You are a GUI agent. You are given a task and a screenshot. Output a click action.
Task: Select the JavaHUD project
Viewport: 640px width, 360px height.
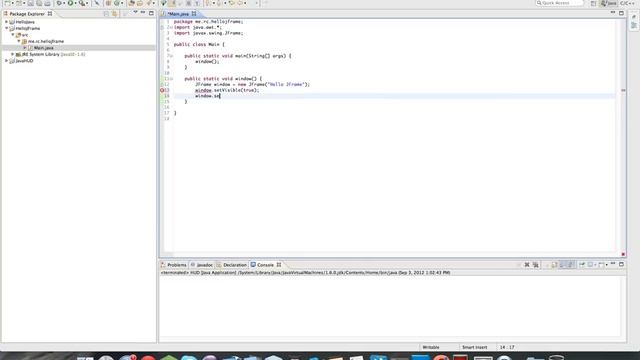(24, 61)
